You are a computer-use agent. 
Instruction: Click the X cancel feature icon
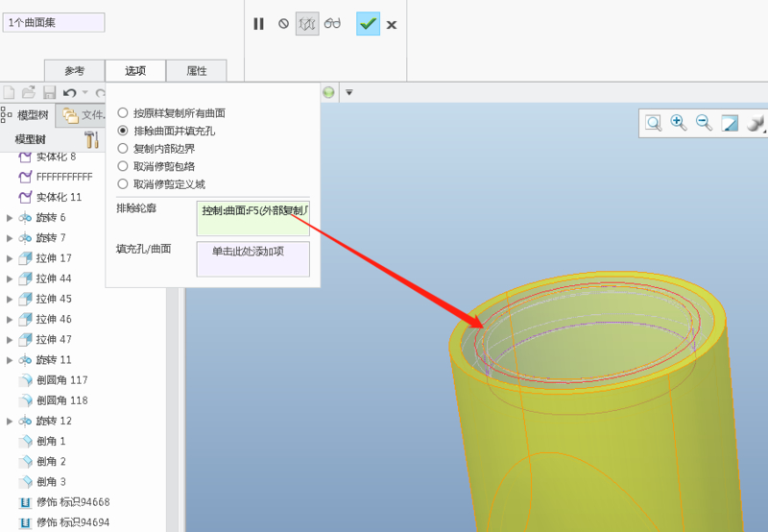(392, 24)
